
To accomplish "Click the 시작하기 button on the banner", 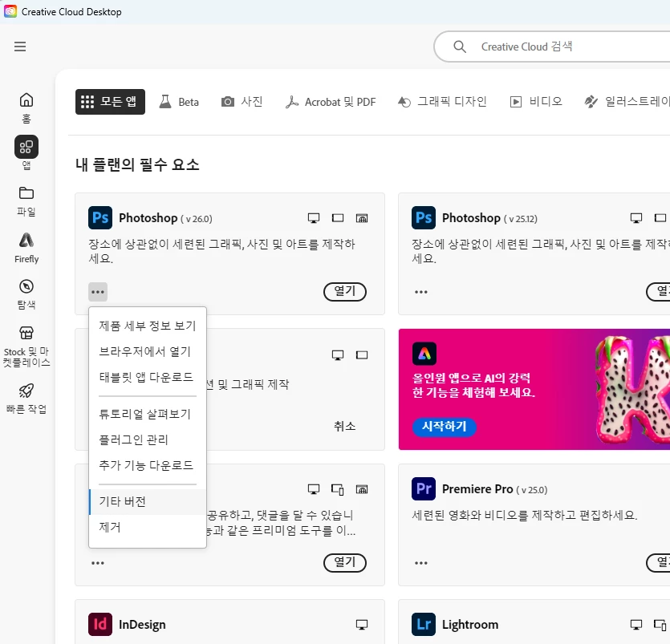I will pyautogui.click(x=445, y=426).
